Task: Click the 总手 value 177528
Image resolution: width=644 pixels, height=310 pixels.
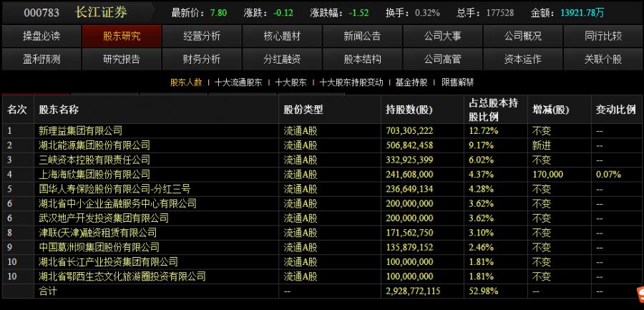Action: pos(500,13)
